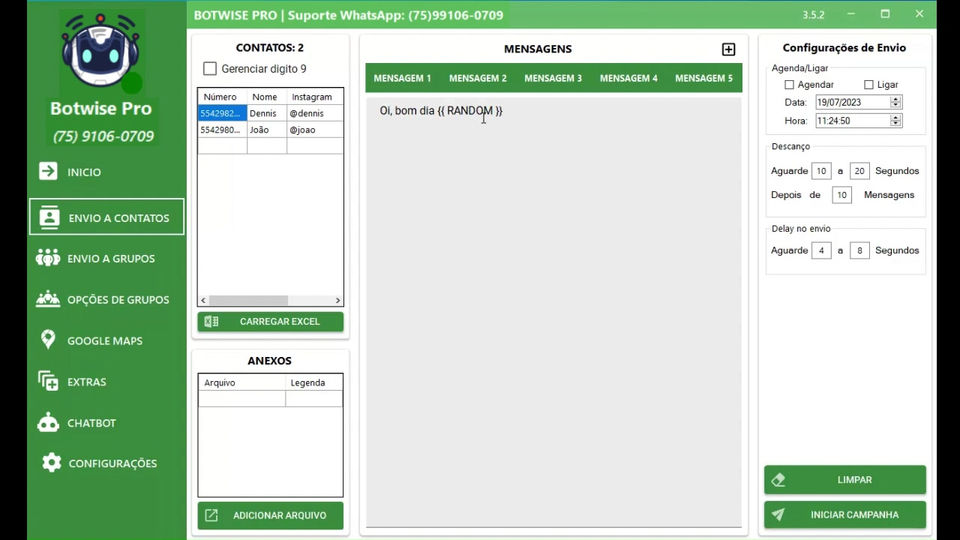This screenshot has height=540, width=960.
Task: Click INICIAR CAMPANHA button
Action: [845, 515]
